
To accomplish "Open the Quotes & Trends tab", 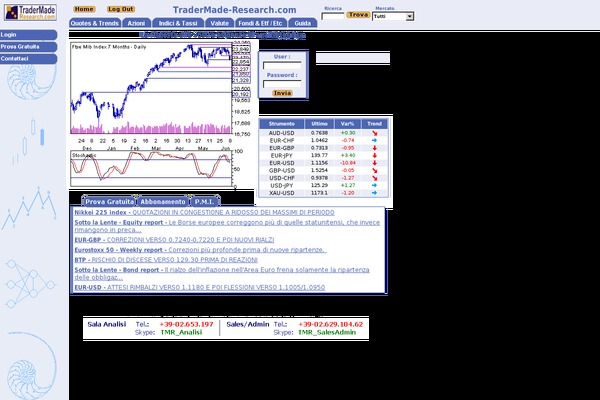I will [x=95, y=23].
